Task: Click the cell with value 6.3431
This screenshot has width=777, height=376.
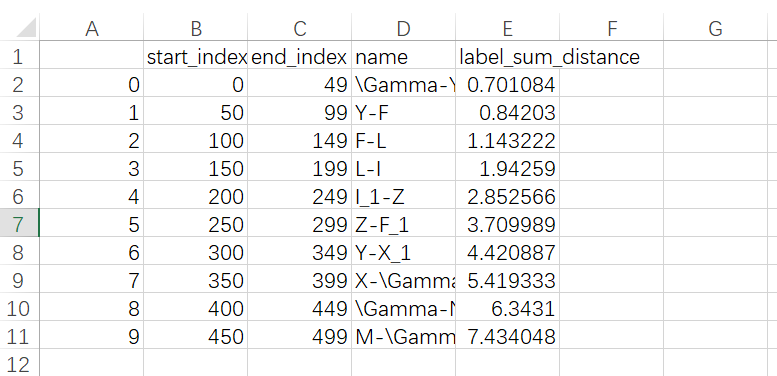Action: pos(507,309)
